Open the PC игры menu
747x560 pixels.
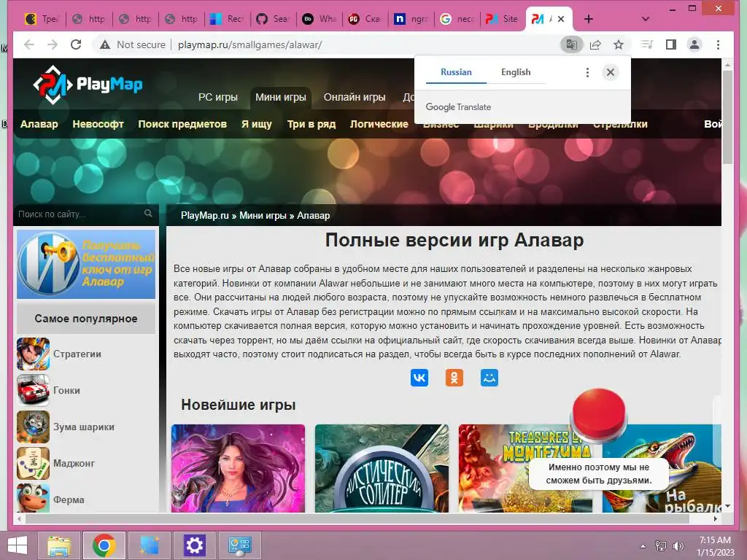[x=217, y=97]
